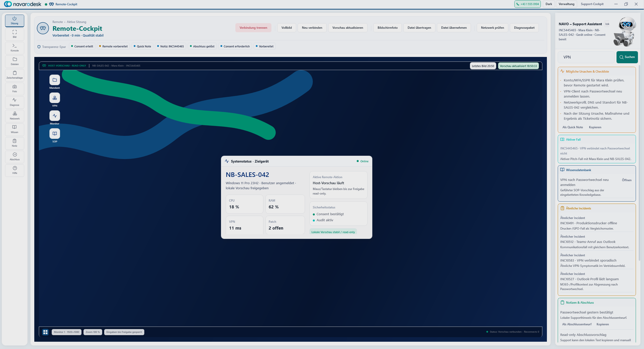Click the Windows start icon in preview taskbar
Screen dimensions: 644x349
[45, 332]
